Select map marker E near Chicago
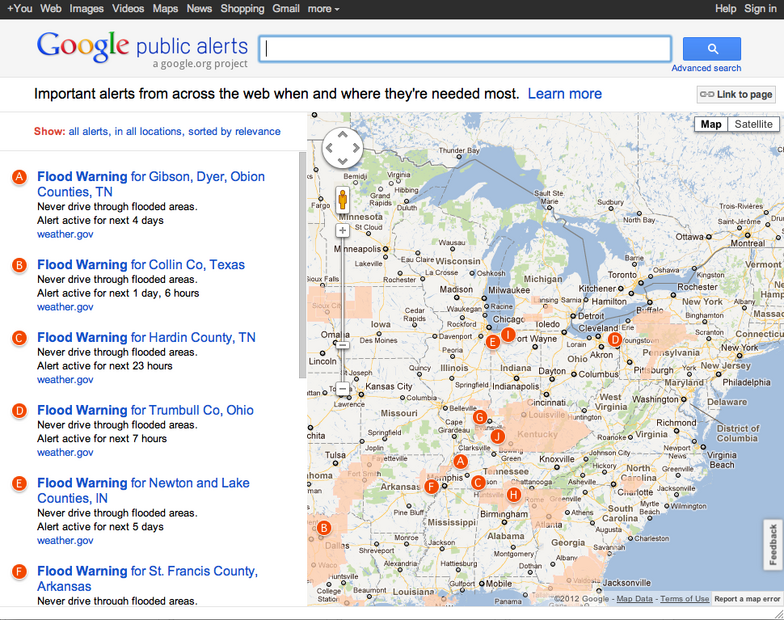Viewport: 784px width, 620px height. click(492, 342)
